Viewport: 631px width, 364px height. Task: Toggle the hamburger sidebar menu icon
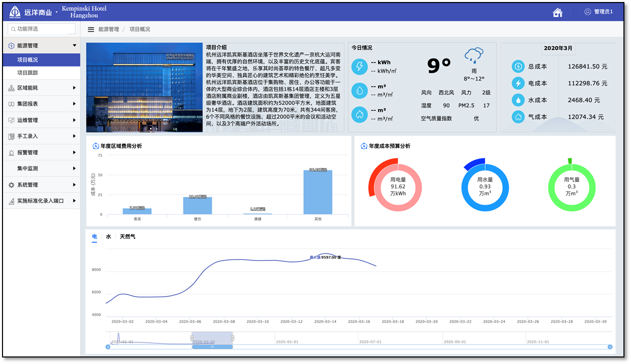point(91,30)
